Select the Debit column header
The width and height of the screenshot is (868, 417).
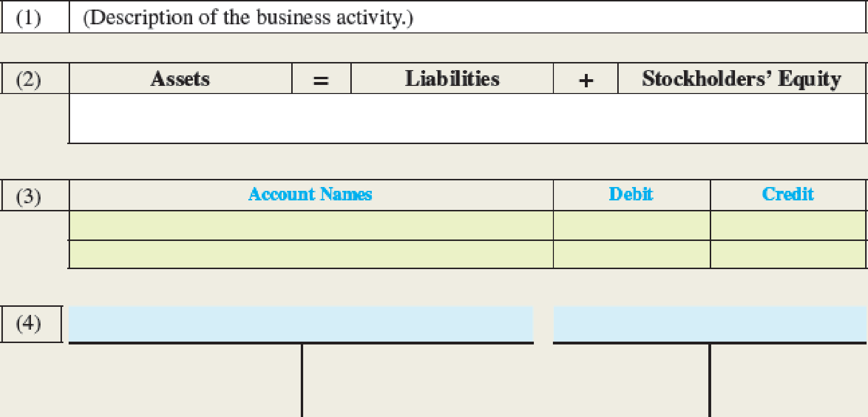point(632,195)
